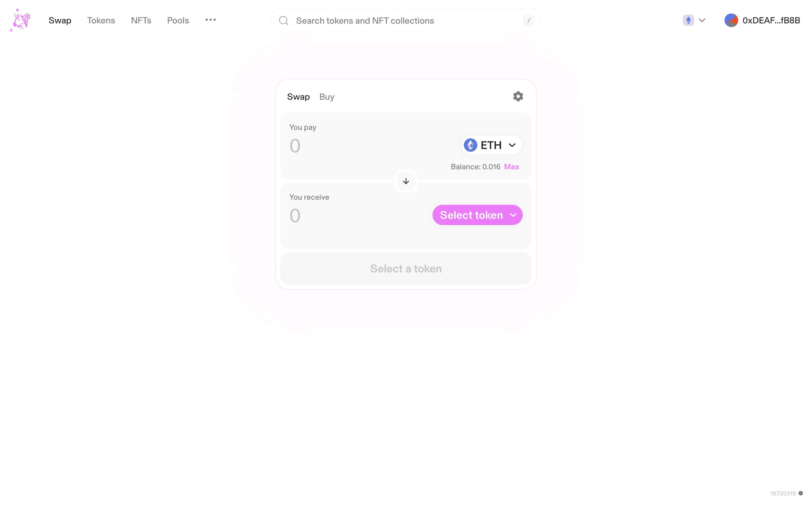Screen dimensions: 812x507
Task: Open the Tokens navigation page
Action: tap(101, 21)
